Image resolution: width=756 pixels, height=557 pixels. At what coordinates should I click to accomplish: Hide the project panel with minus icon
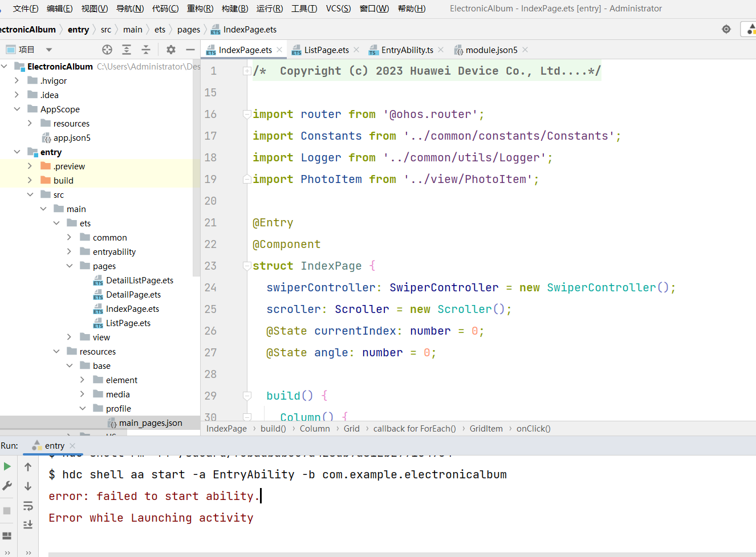click(x=190, y=50)
